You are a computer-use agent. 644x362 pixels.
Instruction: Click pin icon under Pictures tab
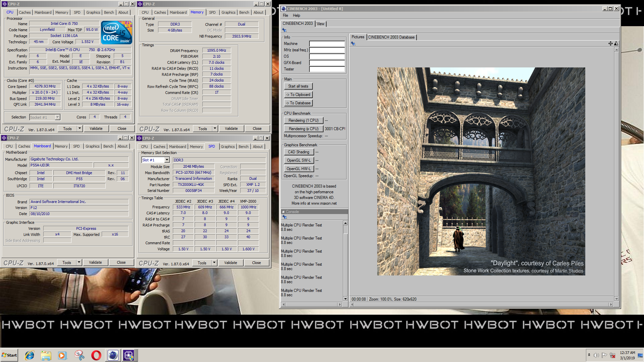353,44
